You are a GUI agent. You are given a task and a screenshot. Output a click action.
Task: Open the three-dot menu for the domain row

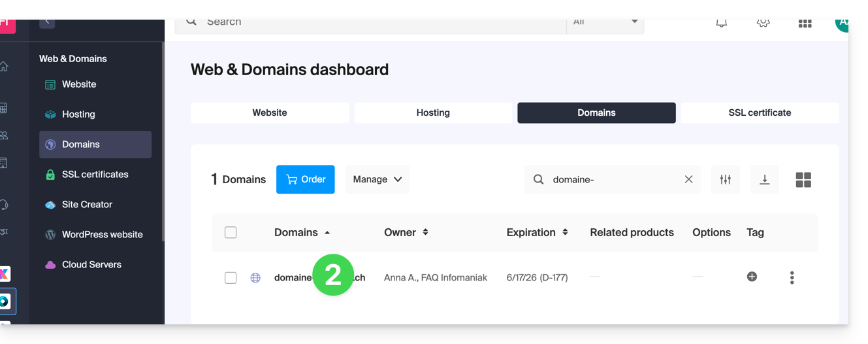click(x=792, y=277)
